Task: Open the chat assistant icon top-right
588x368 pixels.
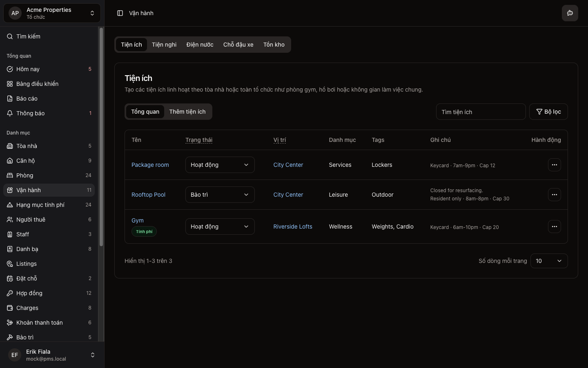Action: (x=570, y=13)
